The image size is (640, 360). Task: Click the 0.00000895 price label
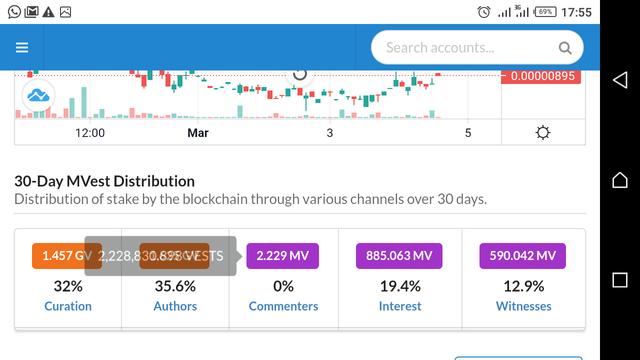(541, 76)
